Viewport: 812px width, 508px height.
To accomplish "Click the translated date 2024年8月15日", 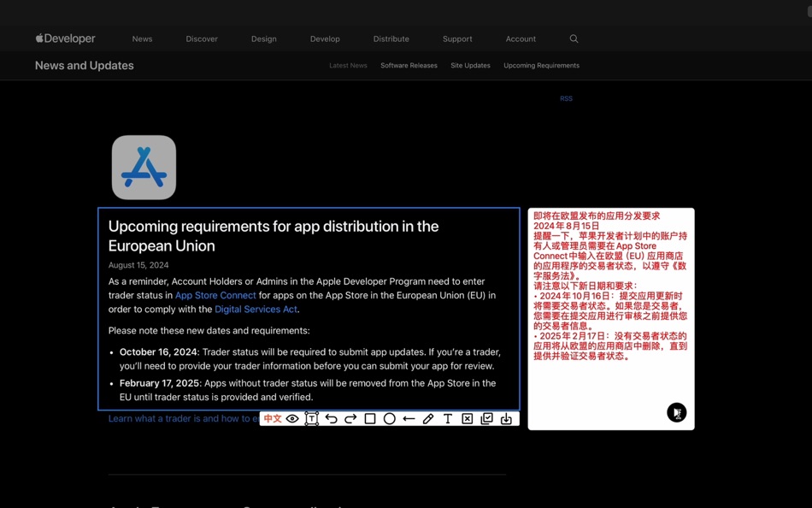I will [x=566, y=226].
